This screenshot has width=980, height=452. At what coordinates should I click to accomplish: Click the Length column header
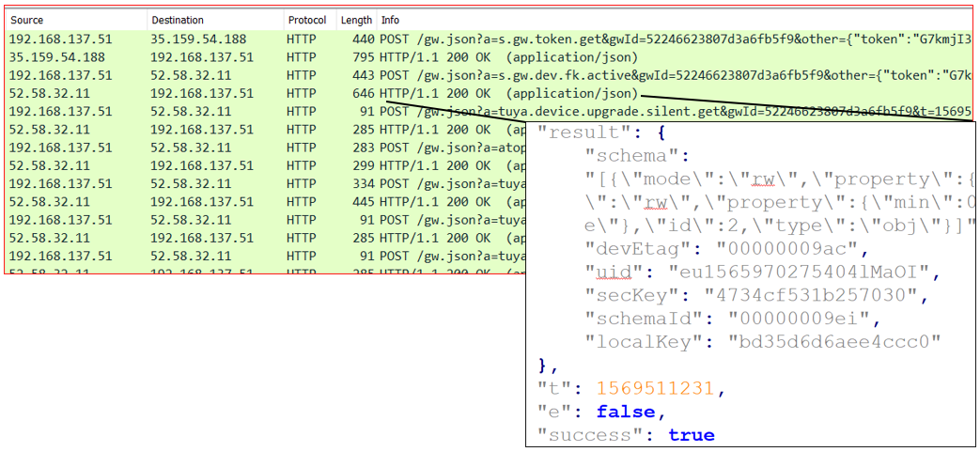pos(357,20)
